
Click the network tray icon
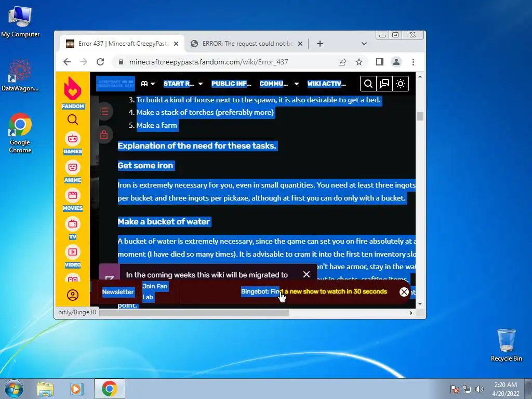coord(467,389)
